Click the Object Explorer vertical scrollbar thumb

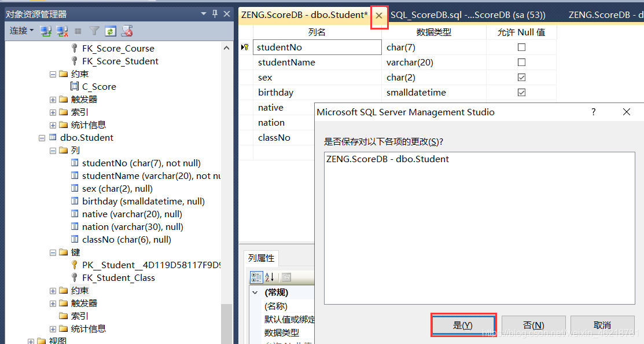coord(227,324)
